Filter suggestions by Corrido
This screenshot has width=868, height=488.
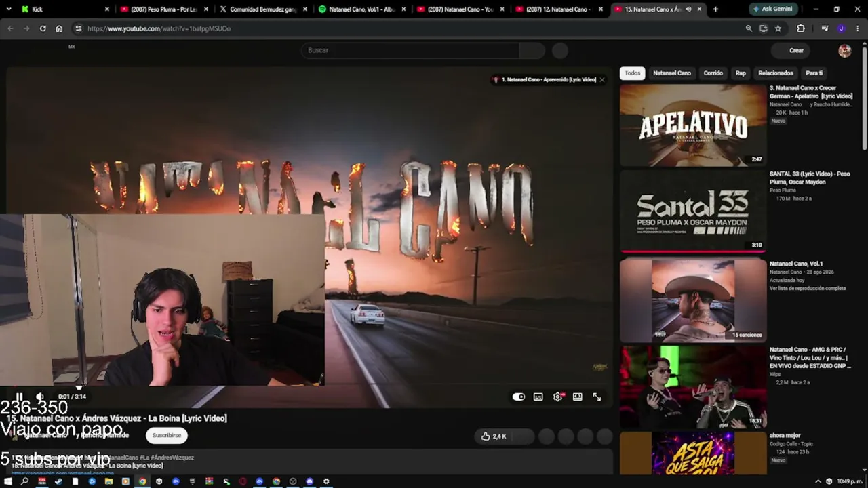tap(713, 73)
